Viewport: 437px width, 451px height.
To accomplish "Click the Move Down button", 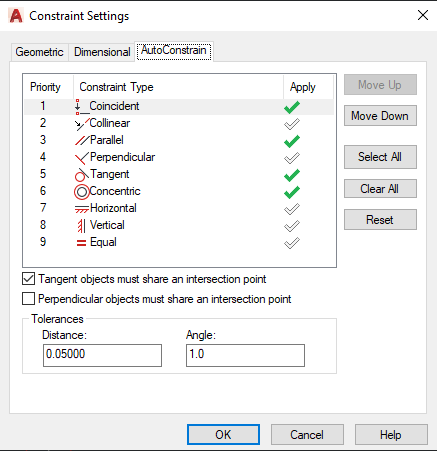I will [380, 116].
